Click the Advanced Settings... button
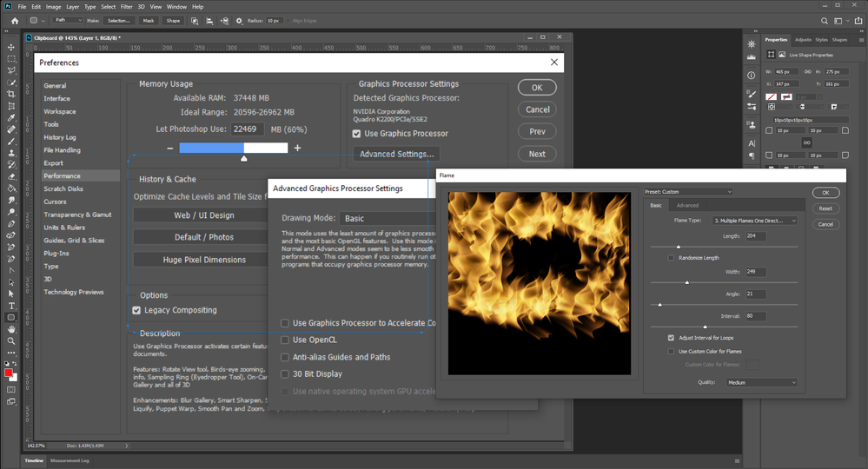 click(396, 155)
